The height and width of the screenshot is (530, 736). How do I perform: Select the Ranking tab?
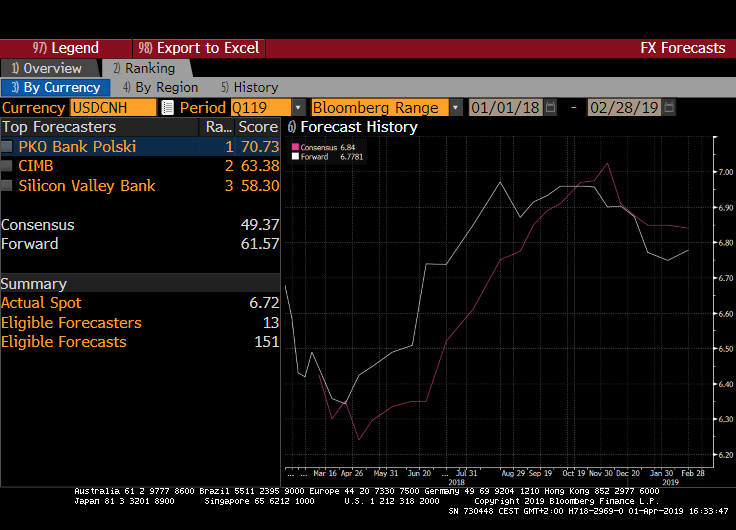143,68
